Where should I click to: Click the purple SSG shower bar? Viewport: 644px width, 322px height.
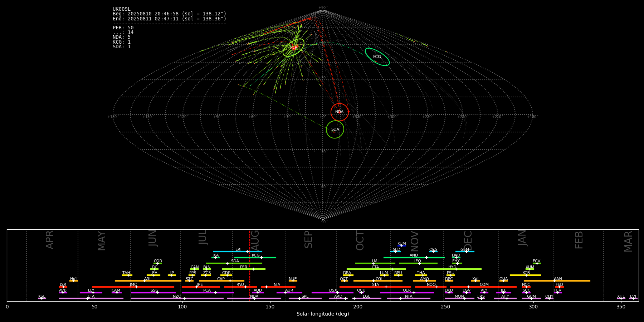coord(153,293)
